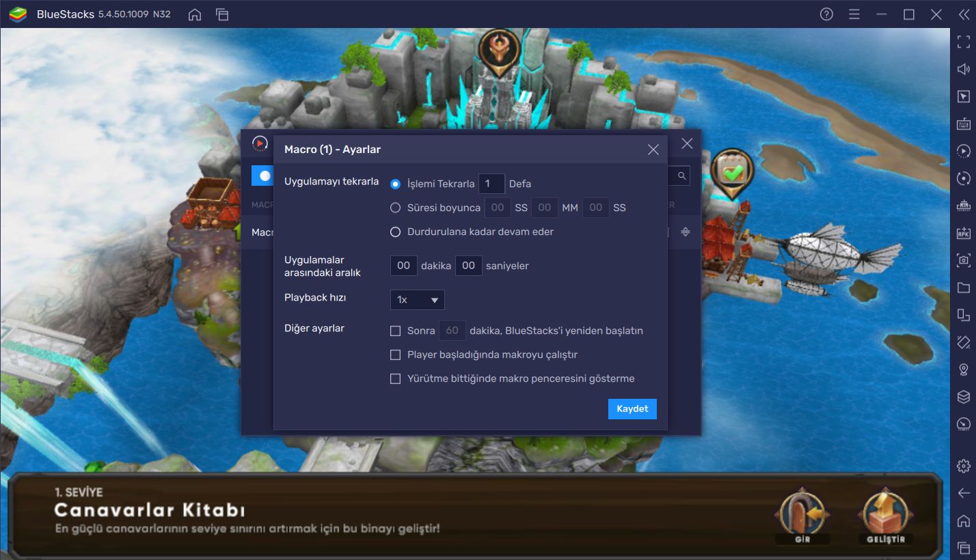Click the saniyeler interval input field
976x560 pixels.
click(x=469, y=266)
